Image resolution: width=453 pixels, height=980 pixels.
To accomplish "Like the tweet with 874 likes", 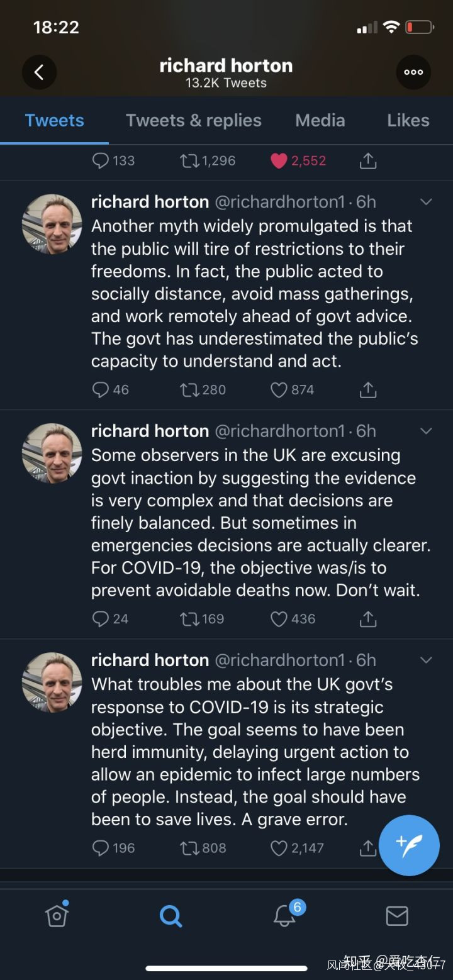I will coord(279,390).
